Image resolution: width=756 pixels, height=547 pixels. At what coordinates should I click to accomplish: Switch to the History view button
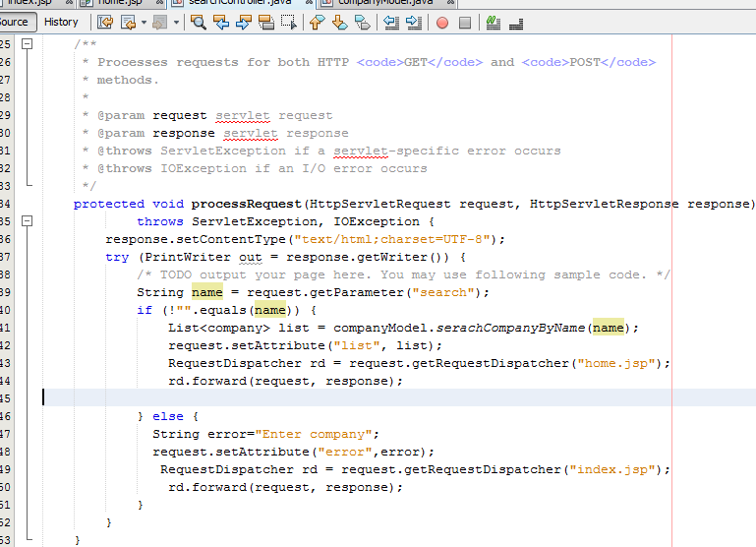(x=61, y=22)
